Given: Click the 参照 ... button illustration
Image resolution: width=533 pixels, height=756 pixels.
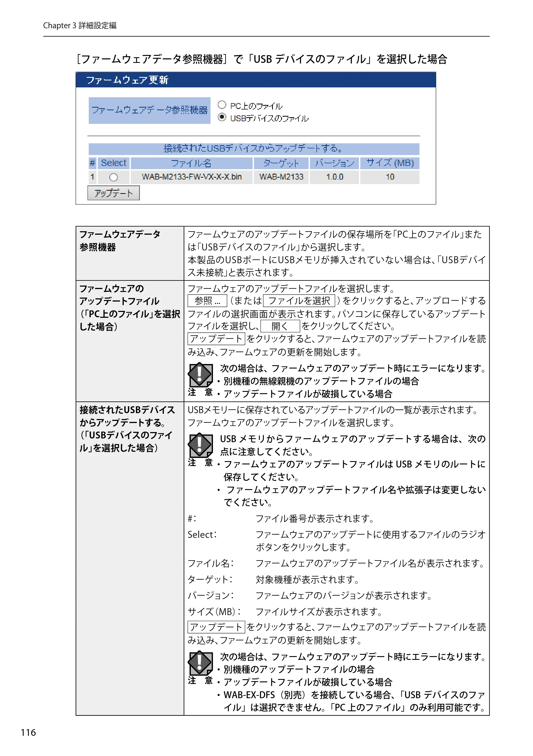Looking at the screenshot, I should [207, 301].
